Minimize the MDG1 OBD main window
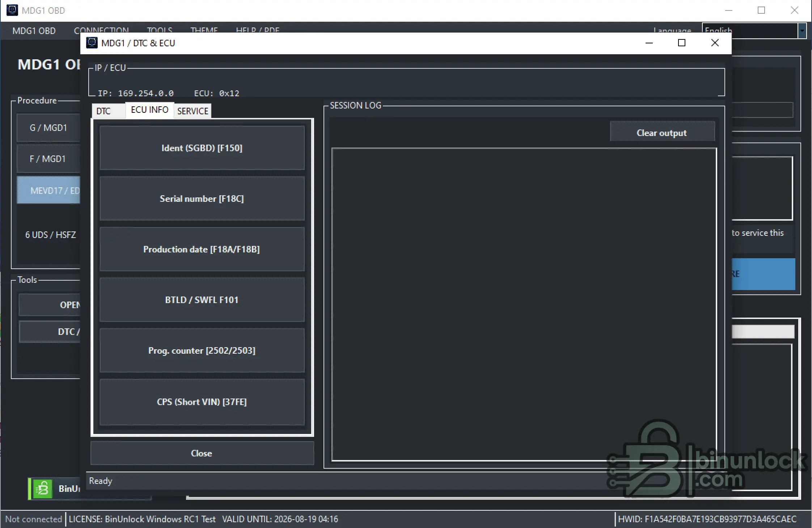The height and width of the screenshot is (528, 812). [x=729, y=10]
